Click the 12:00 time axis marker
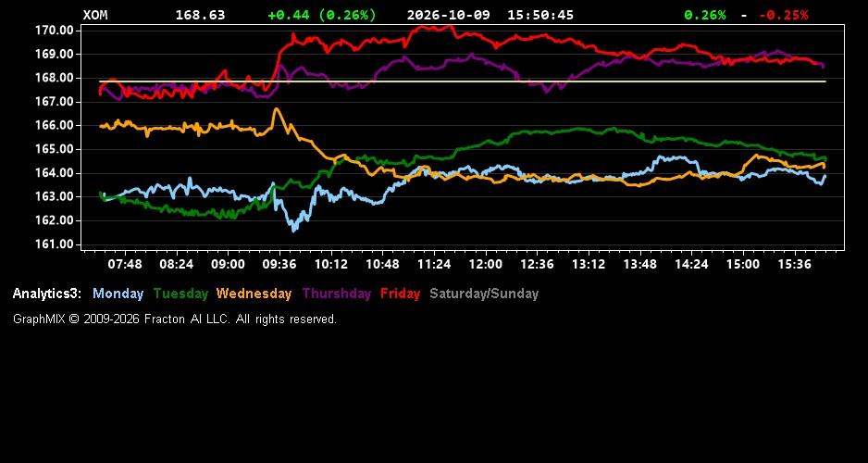The height and width of the screenshot is (463, 868). [x=486, y=264]
